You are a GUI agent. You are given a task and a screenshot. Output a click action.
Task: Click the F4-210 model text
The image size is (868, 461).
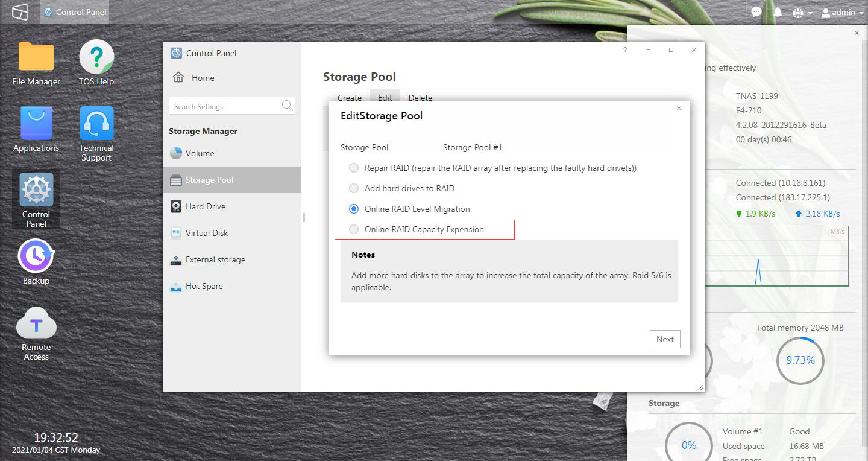click(749, 110)
